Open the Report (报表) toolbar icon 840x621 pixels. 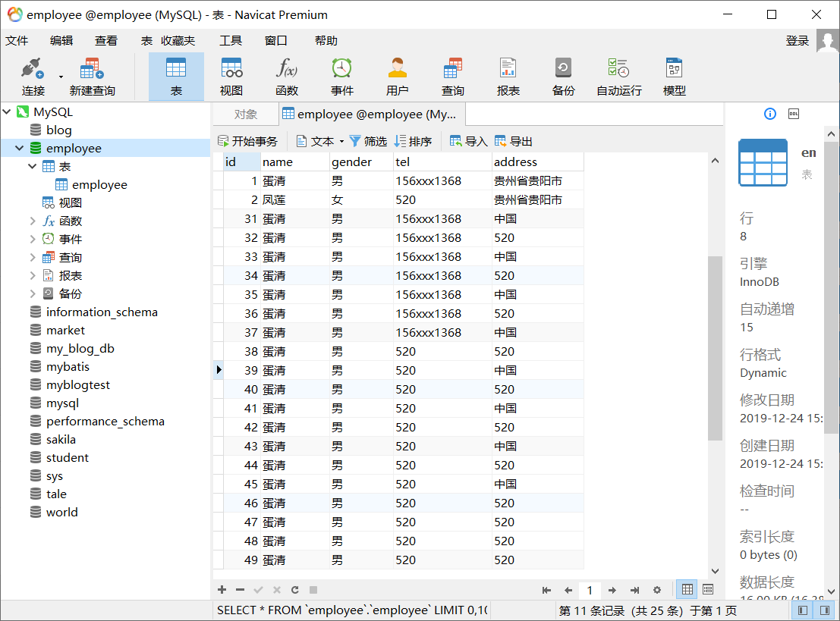point(508,77)
